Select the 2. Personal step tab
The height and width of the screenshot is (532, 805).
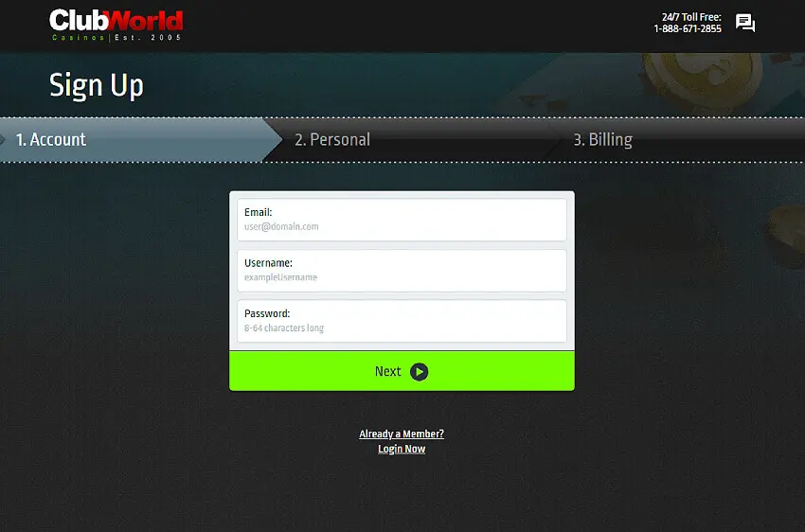[x=411, y=139]
